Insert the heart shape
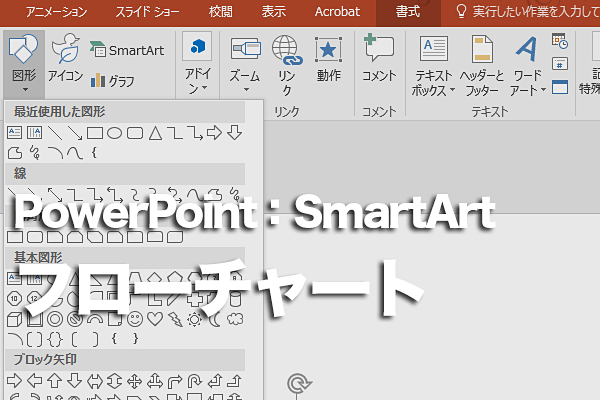The image size is (600, 400). click(155, 318)
